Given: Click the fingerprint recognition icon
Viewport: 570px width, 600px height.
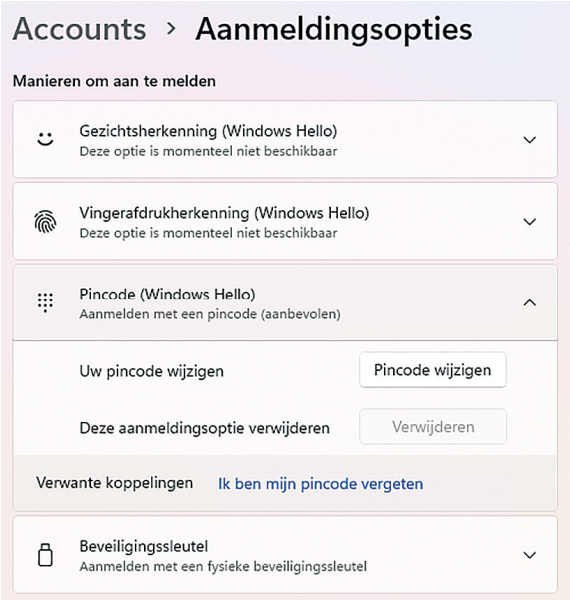Looking at the screenshot, I should click(45, 222).
